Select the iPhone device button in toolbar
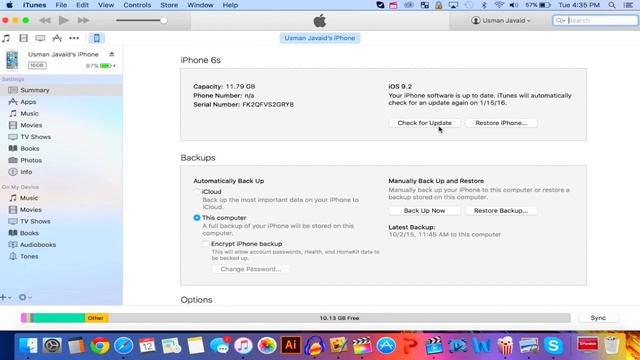Screen dimensions: 640x360 (97, 38)
